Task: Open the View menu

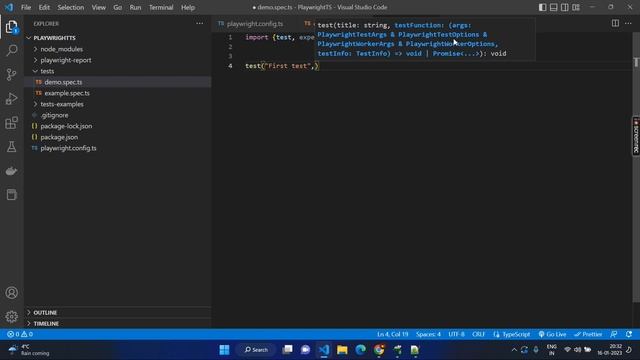Action: pos(98,7)
